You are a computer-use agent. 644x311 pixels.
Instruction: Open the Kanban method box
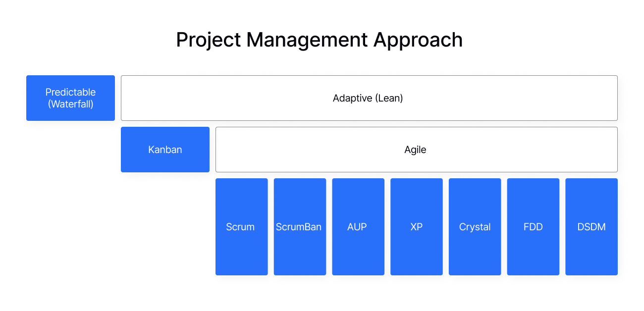coord(165,149)
